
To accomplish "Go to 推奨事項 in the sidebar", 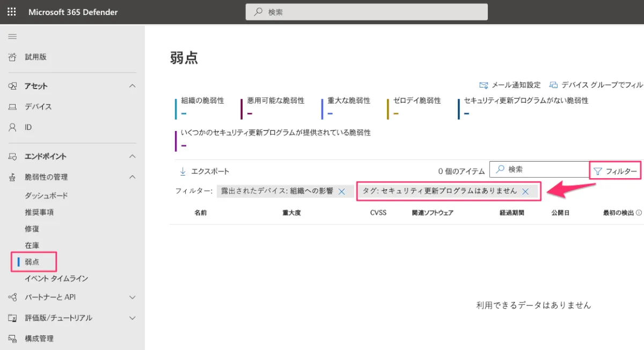I will pos(39,212).
